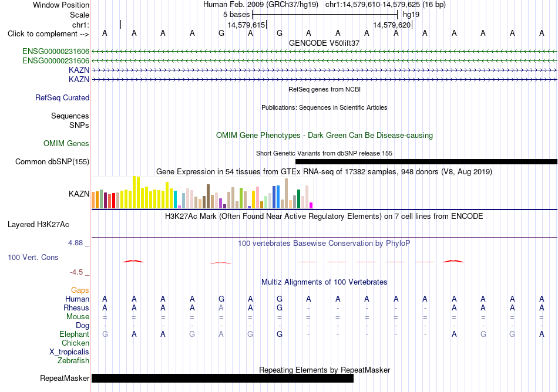Image resolution: width=558 pixels, height=392 pixels.
Task: Click 'Short Genetic Variants from dbSNP release 155'
Action: (324, 153)
